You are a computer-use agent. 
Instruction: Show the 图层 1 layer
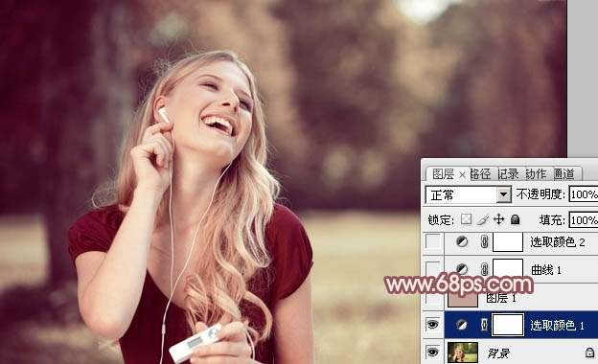[433, 298]
